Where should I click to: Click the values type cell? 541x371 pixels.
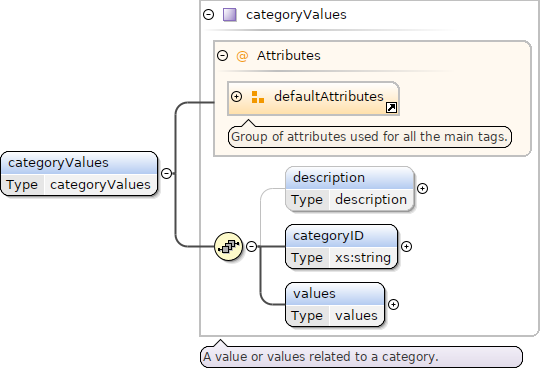[x=356, y=315]
